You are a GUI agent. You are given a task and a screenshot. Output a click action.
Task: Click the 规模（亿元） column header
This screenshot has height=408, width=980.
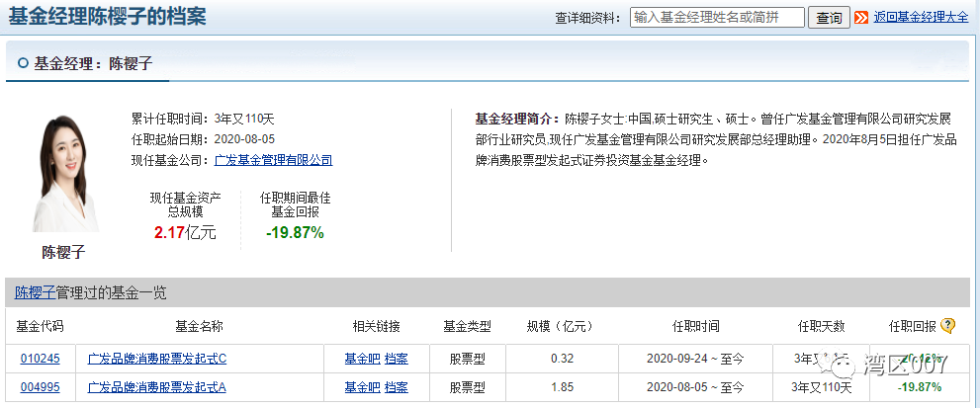(x=562, y=326)
